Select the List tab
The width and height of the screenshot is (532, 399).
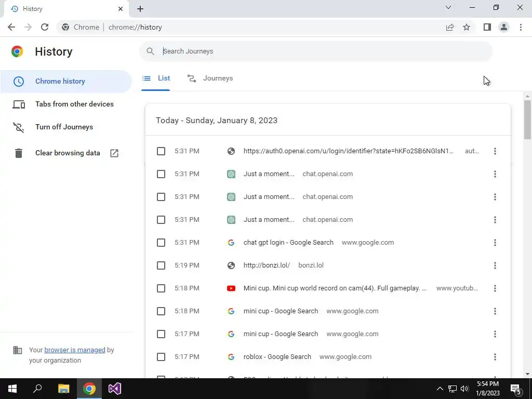click(x=156, y=78)
